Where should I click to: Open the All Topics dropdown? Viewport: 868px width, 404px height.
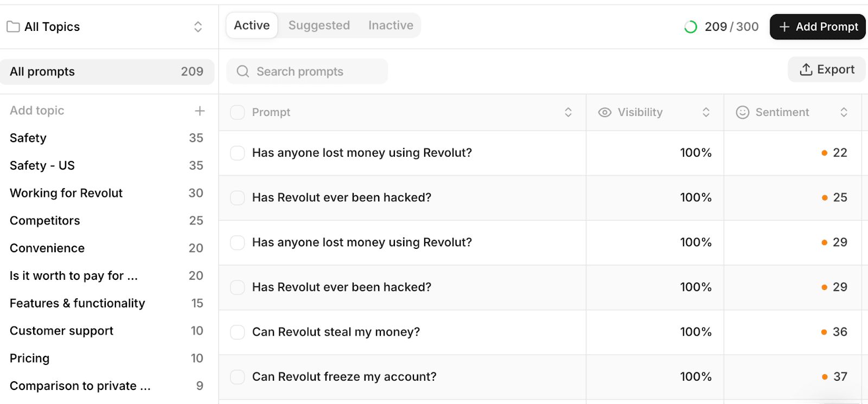[198, 27]
